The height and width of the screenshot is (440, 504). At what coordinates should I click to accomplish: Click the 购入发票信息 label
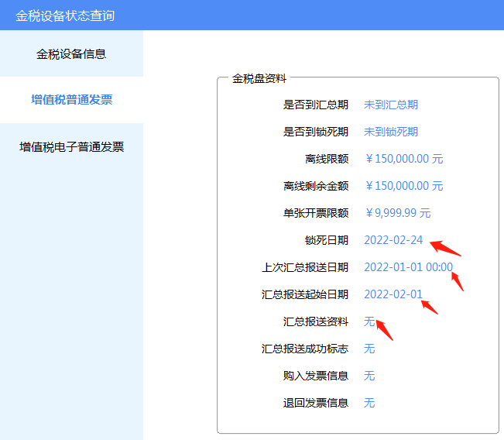[x=316, y=376]
